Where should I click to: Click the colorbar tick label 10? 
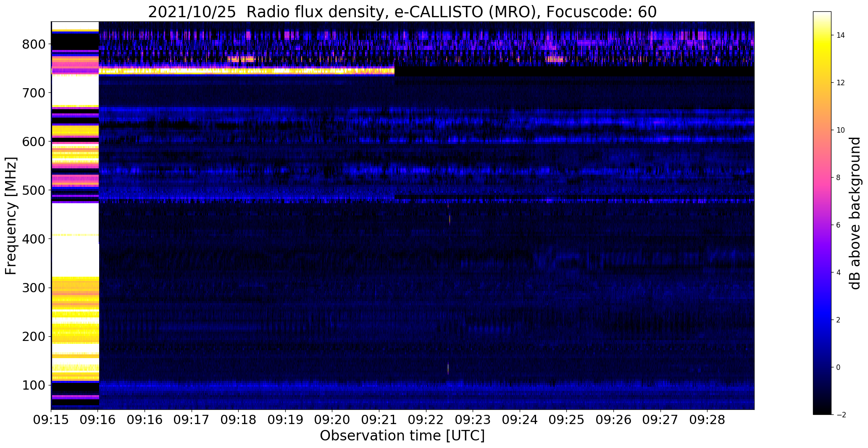(x=840, y=130)
